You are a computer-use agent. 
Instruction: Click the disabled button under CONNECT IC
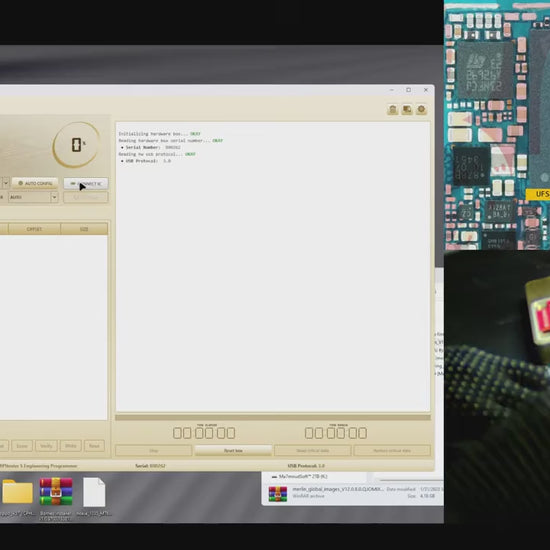[86, 197]
